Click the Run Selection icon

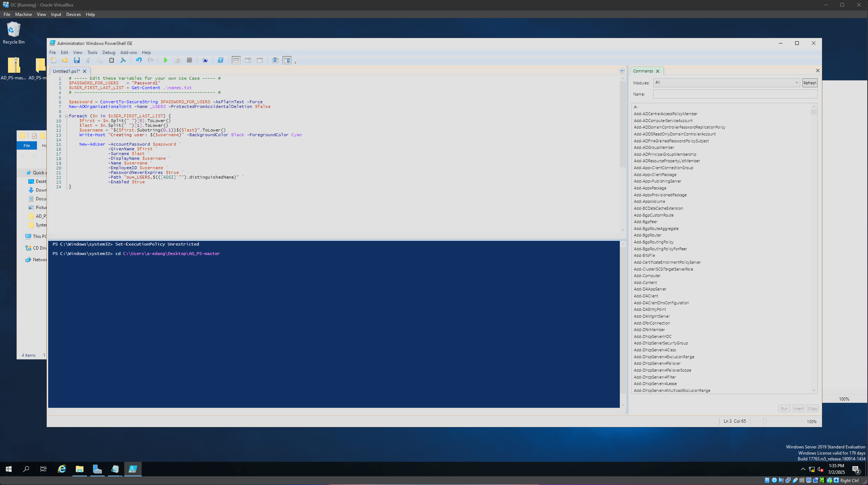(x=177, y=60)
